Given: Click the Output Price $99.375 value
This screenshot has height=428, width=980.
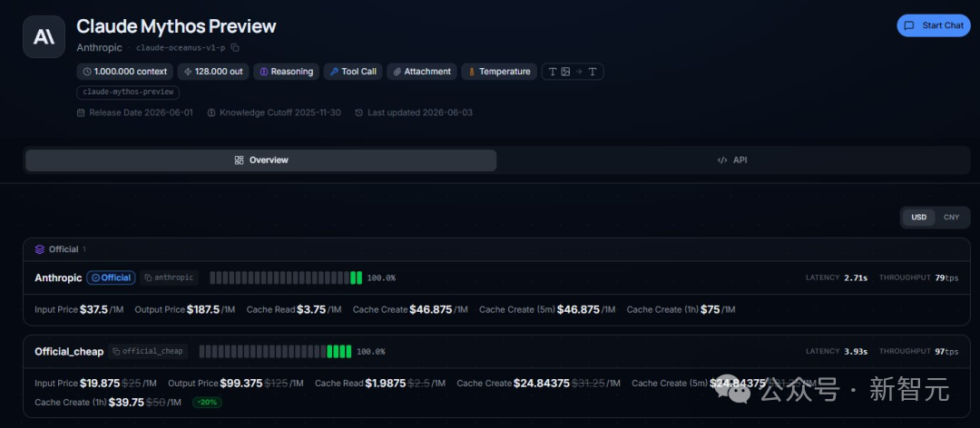Looking at the screenshot, I should (241, 383).
